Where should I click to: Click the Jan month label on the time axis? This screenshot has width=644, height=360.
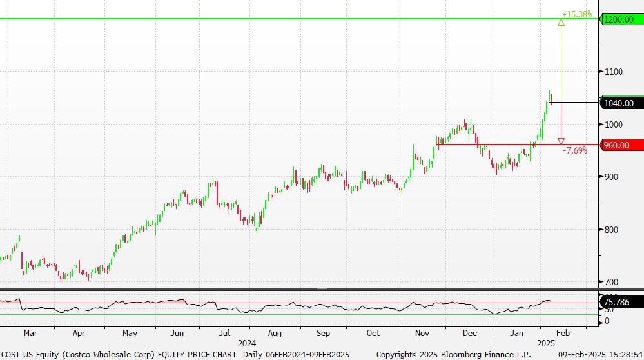[x=516, y=334]
